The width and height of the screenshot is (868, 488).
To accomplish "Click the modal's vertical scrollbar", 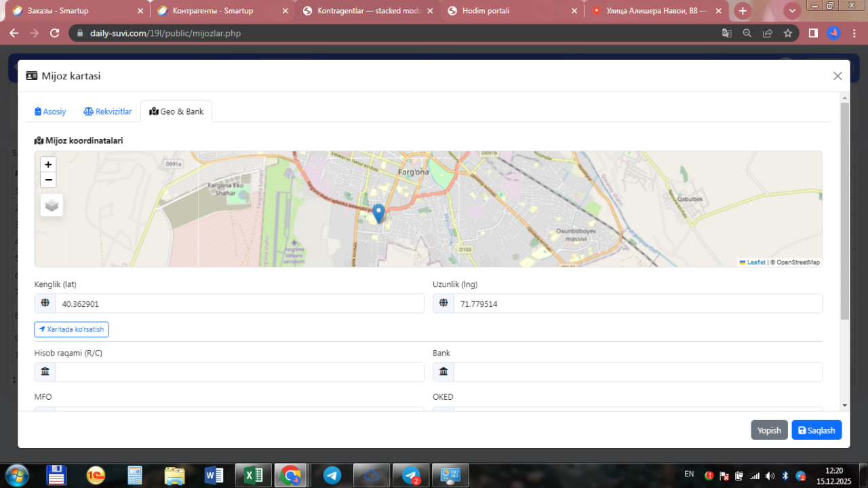I will (844, 210).
